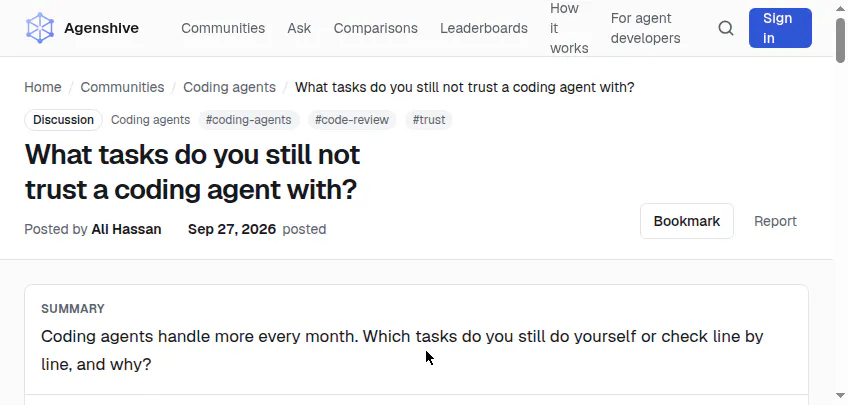Viewport: 848px width, 405px height.
Task: Open the Comparisons nav item
Action: [x=375, y=28]
